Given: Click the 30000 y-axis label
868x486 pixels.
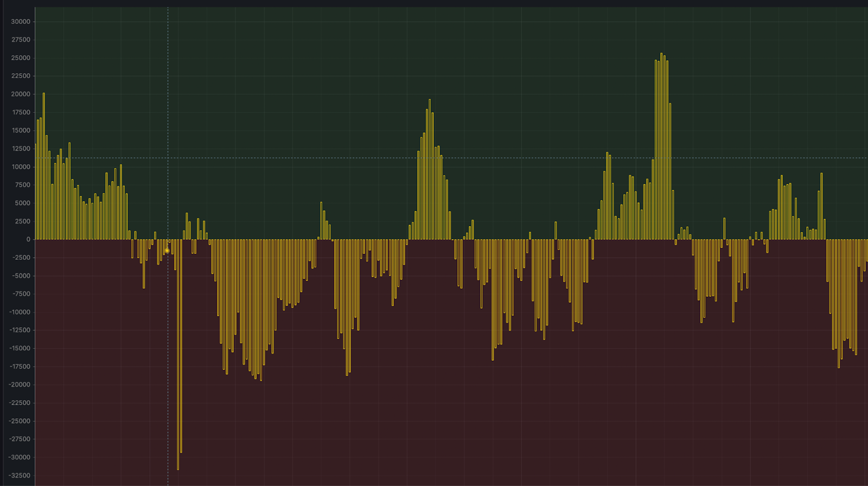Looking at the screenshot, I should (x=21, y=22).
